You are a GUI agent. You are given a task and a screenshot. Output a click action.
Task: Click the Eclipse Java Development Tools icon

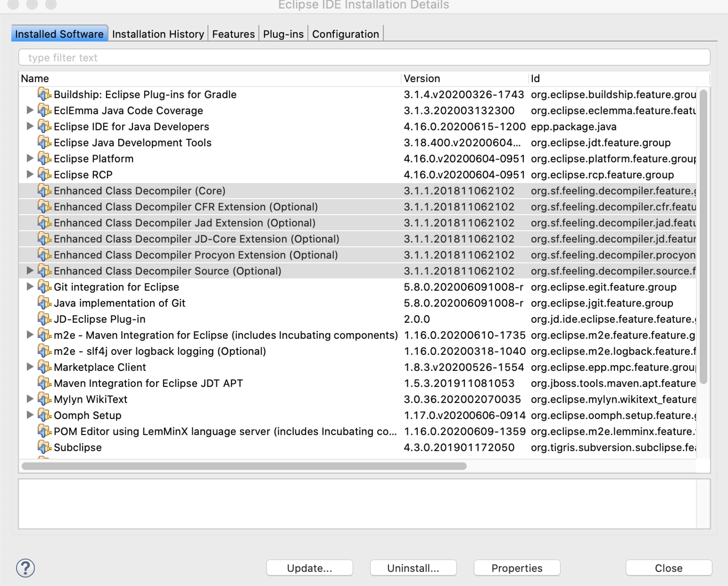point(44,143)
